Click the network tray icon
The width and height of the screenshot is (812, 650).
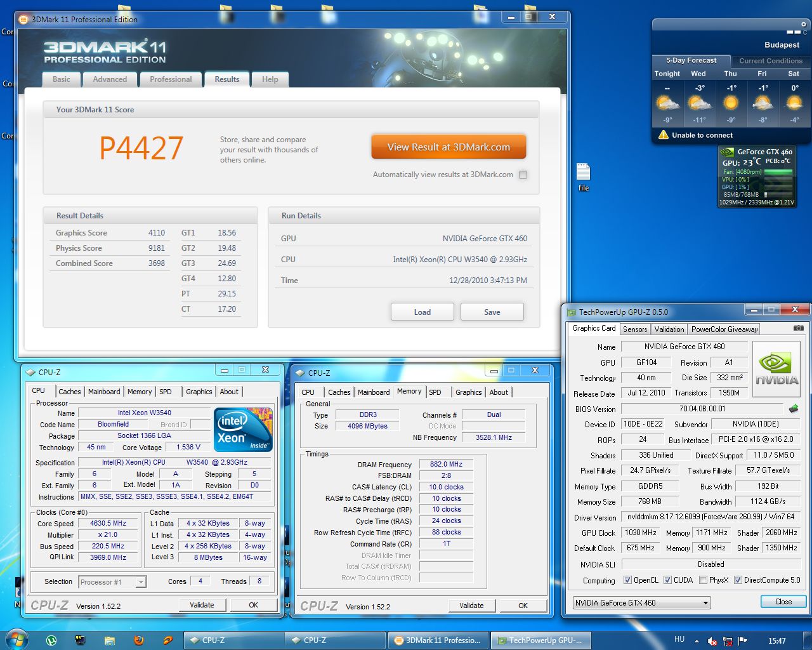click(728, 641)
